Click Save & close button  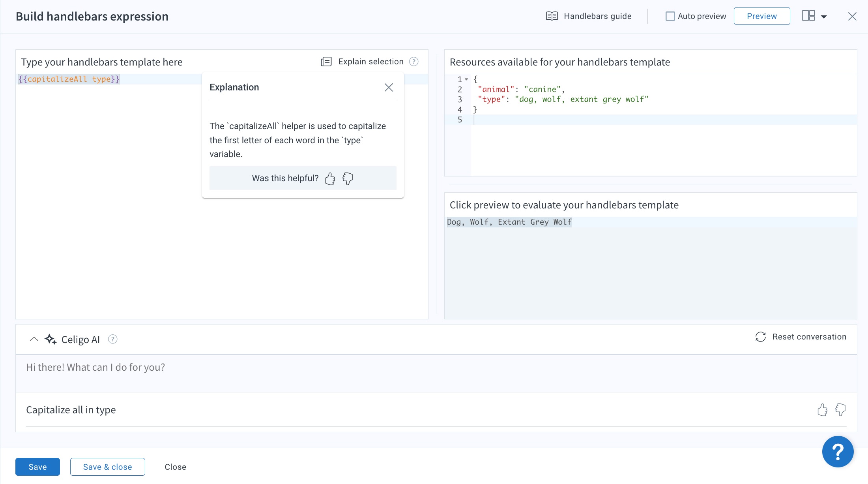107,467
